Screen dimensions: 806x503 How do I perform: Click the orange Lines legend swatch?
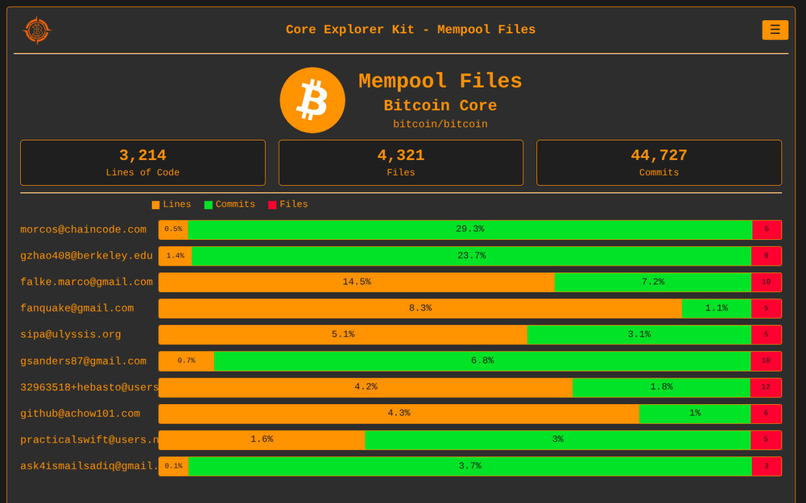156,205
